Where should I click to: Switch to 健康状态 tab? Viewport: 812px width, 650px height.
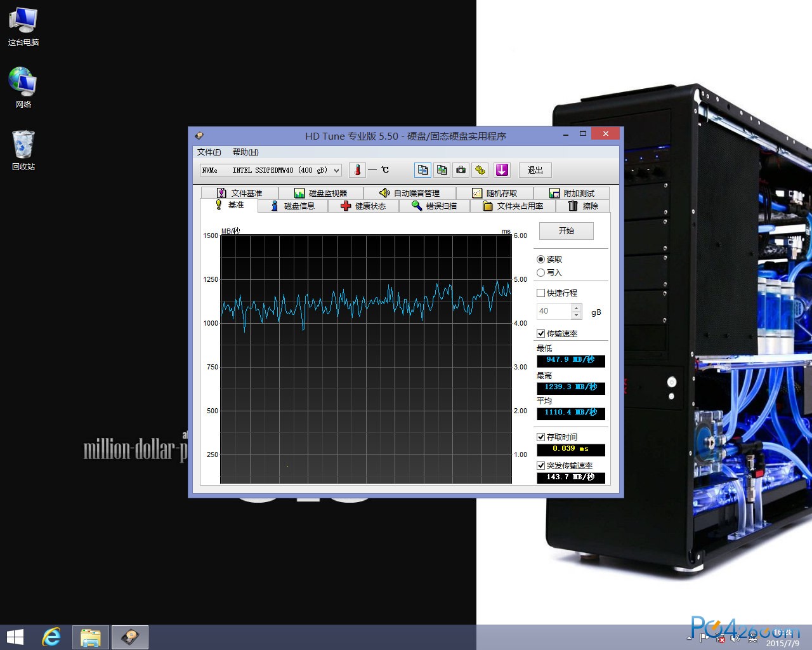(x=363, y=206)
